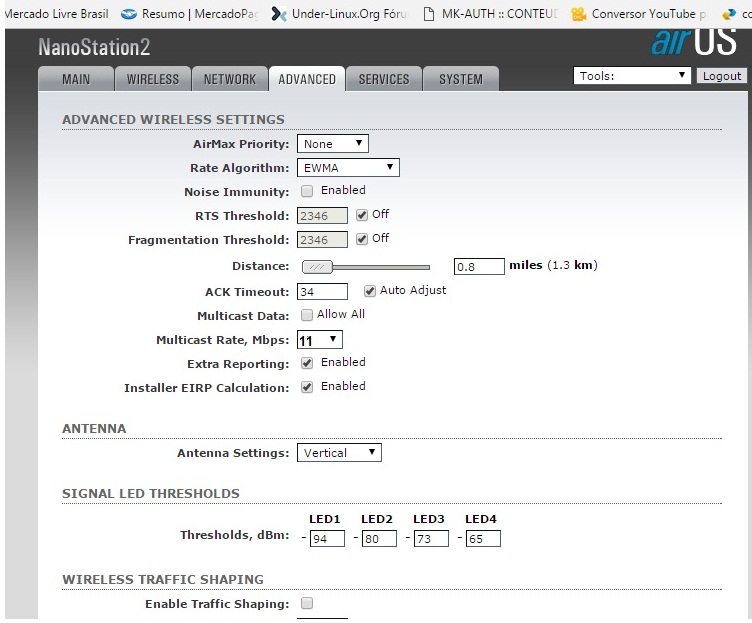Screen dimensions: 752x623
Task: Select the ADVANCED tab
Action: (307, 79)
